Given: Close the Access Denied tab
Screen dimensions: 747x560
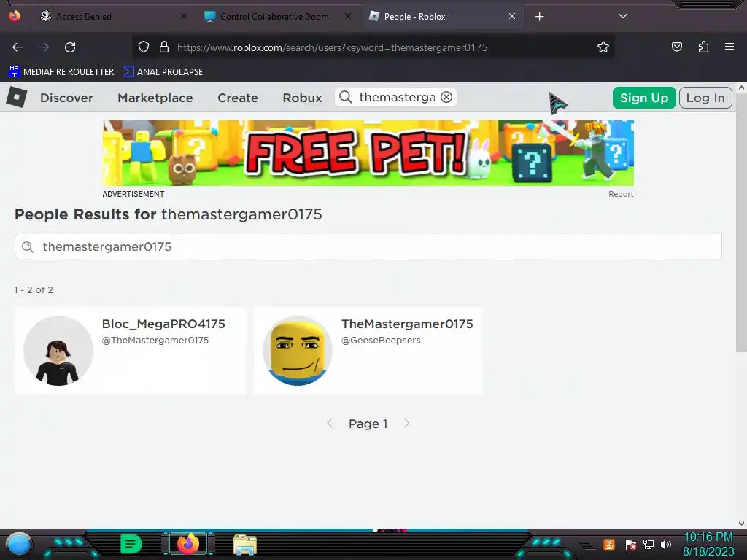Looking at the screenshot, I should [x=184, y=16].
